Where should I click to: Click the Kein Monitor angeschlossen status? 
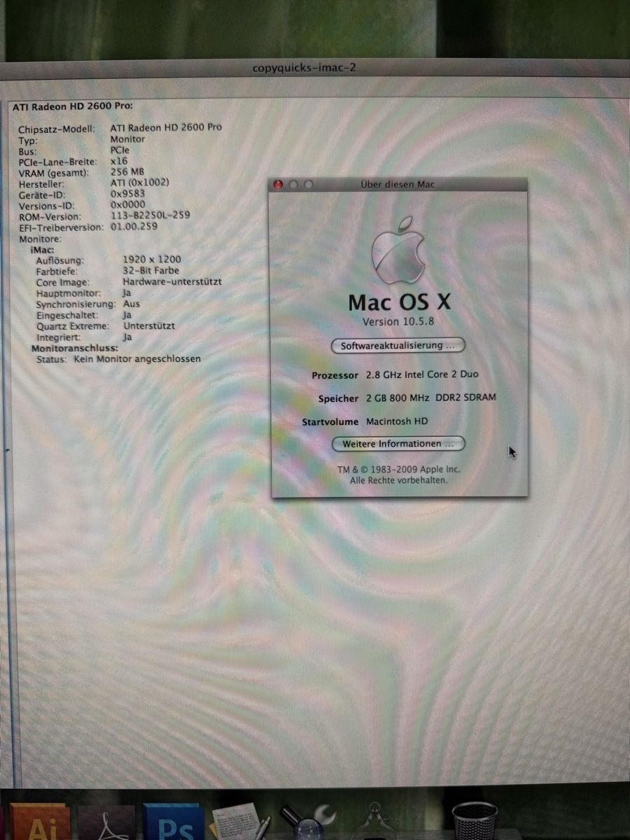click(x=137, y=359)
